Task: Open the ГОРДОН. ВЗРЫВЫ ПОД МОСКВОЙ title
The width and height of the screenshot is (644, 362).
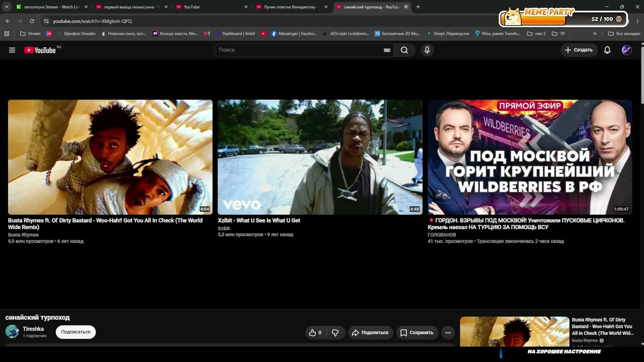Action: 526,224
